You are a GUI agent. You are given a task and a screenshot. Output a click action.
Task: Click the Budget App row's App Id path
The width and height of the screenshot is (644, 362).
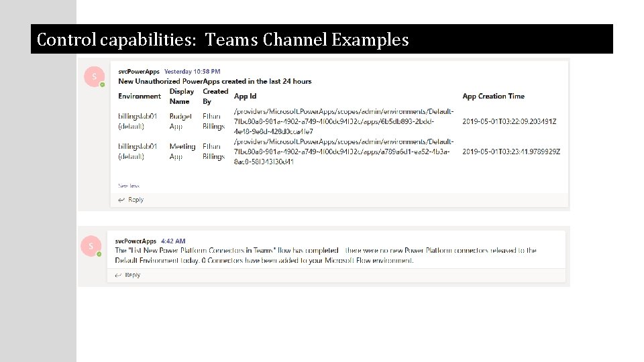(343, 121)
